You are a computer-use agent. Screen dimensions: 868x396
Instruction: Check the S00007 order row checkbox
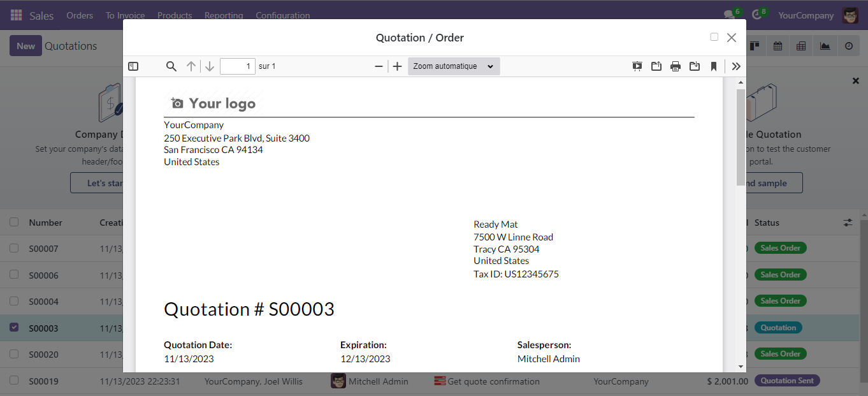coord(14,248)
